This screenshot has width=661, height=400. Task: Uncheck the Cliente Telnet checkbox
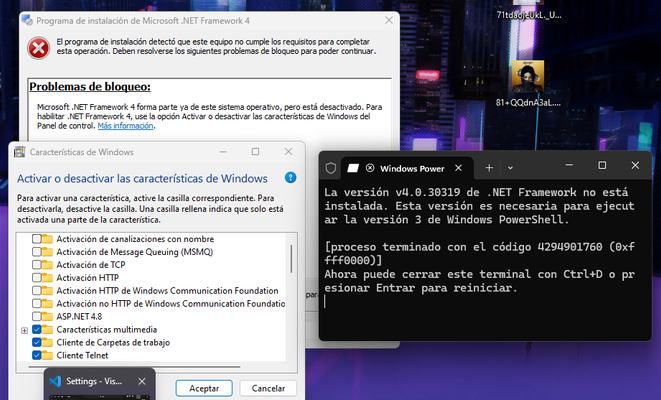(x=37, y=355)
